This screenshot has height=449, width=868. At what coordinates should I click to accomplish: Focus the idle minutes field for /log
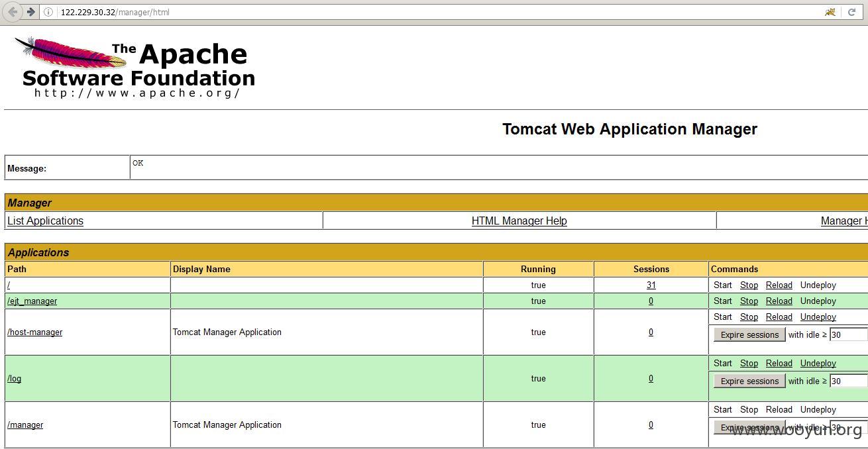[849, 381]
